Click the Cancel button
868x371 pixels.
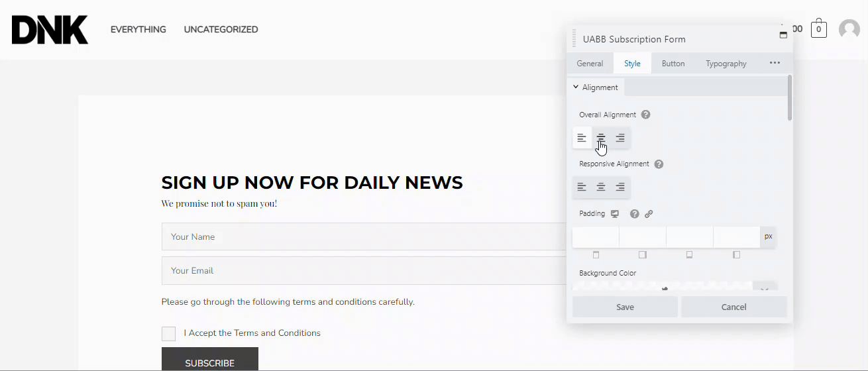(733, 307)
